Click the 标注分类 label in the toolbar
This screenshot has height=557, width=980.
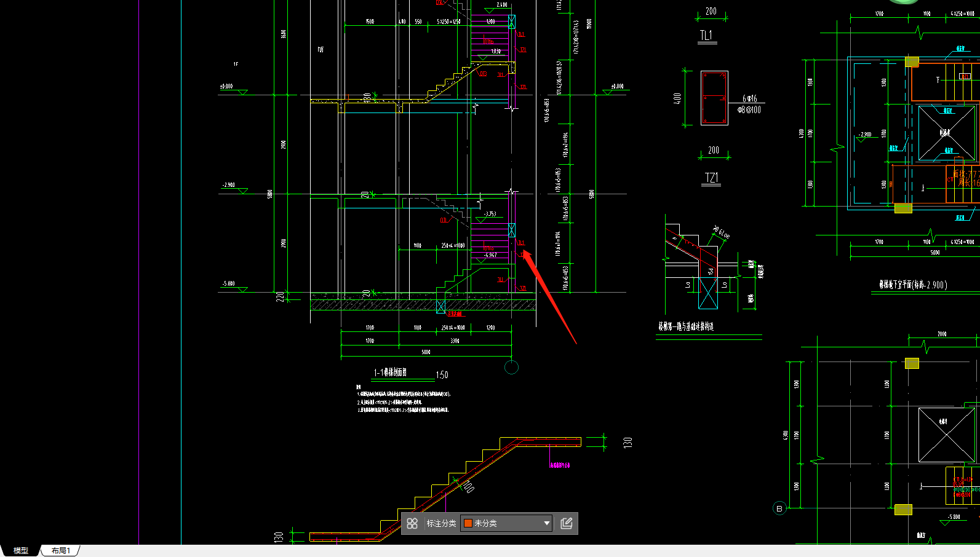coord(441,523)
